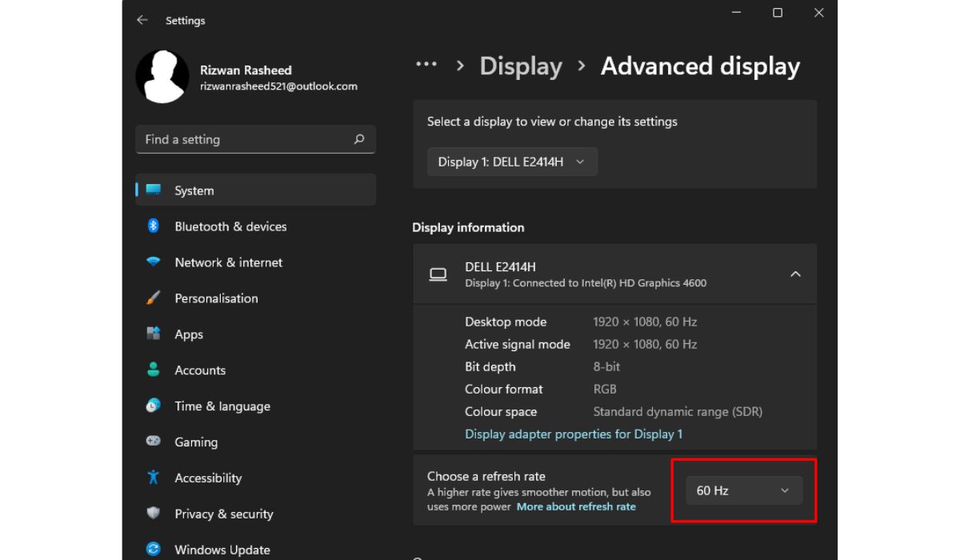960x560 pixels.
Task: Open Accessibility settings
Action: 256,478
